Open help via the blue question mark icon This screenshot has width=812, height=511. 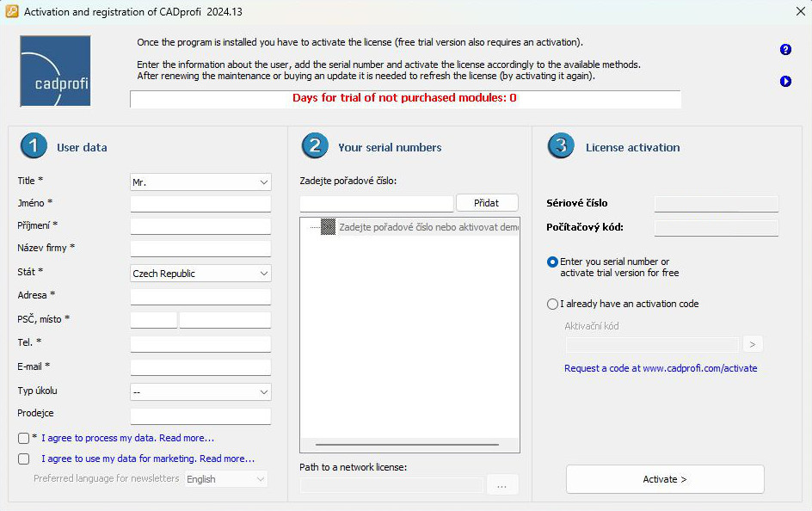pos(785,50)
